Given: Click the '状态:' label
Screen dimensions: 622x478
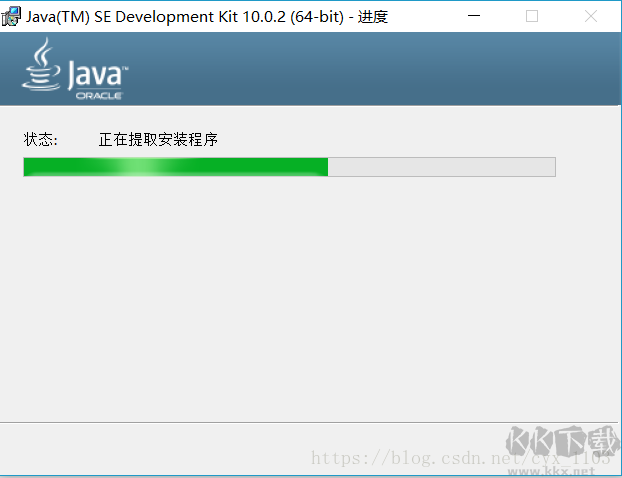Looking at the screenshot, I should click(x=40, y=140).
